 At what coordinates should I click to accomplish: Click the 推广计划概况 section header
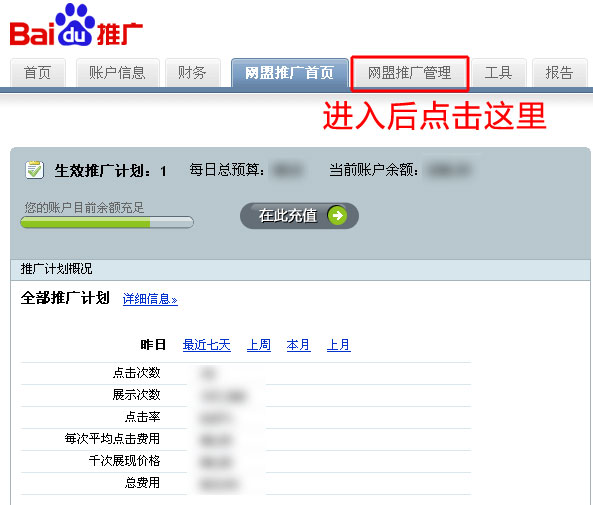click(x=300, y=269)
